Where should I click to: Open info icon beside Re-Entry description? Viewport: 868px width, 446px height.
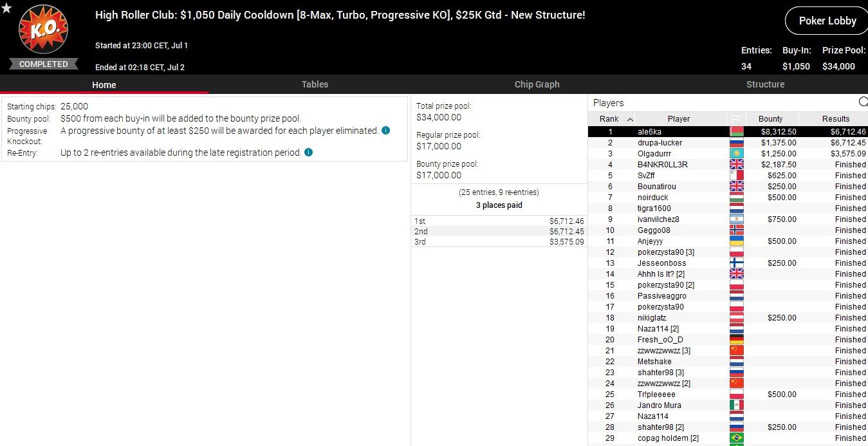309,153
